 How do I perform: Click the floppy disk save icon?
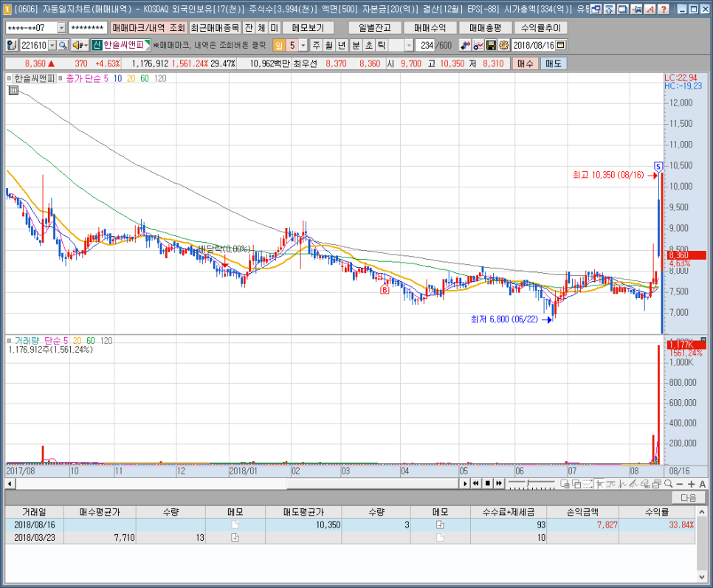(491, 46)
